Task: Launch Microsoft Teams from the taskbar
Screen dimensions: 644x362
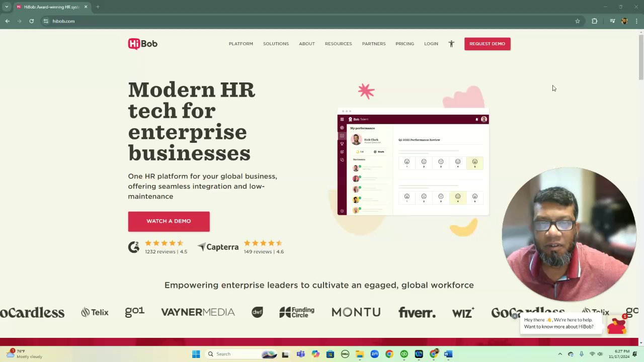Action: click(x=300, y=354)
